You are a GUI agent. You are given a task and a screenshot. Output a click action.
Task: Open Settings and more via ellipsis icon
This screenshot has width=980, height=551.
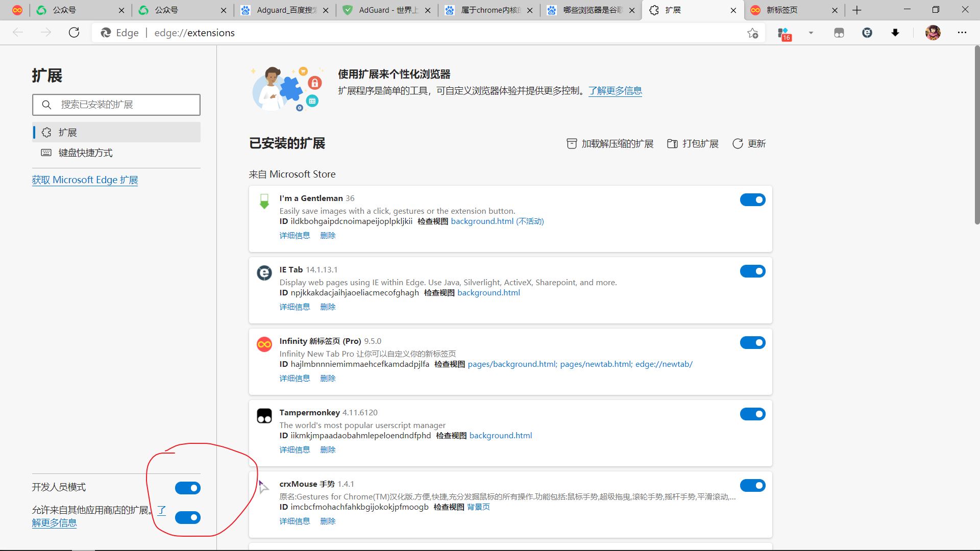962,32
